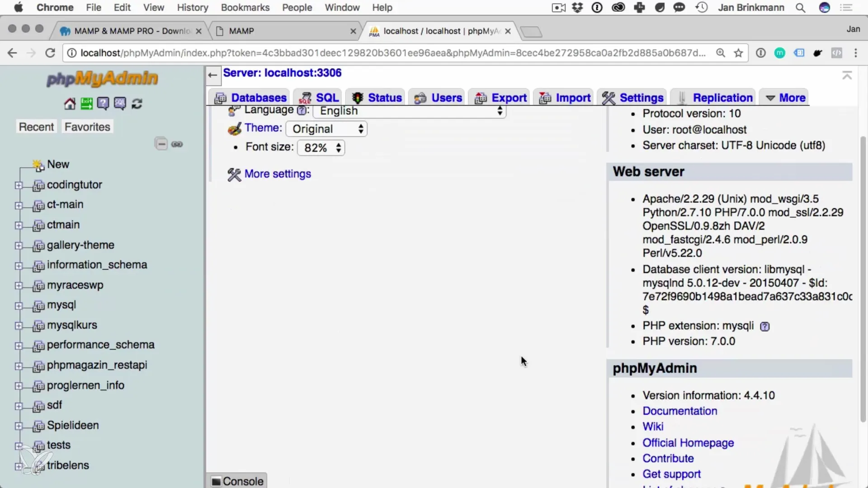Image resolution: width=868 pixels, height=488 pixels.
Task: Reload navigation panel icon
Action: [x=137, y=104]
